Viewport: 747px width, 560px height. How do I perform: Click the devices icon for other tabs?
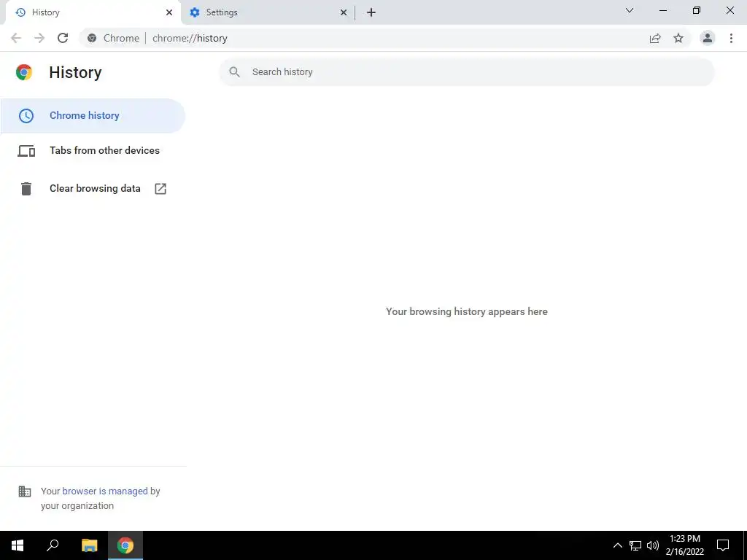pyautogui.click(x=26, y=151)
